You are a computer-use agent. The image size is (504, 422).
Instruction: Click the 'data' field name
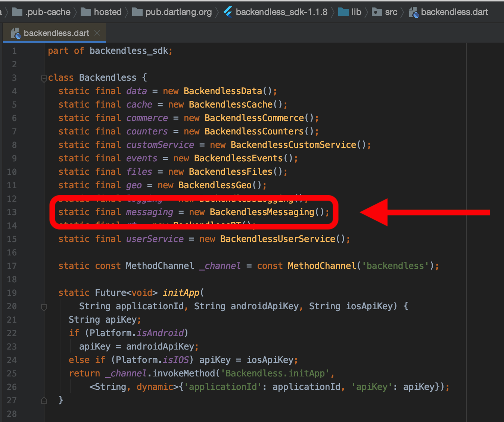click(x=137, y=91)
